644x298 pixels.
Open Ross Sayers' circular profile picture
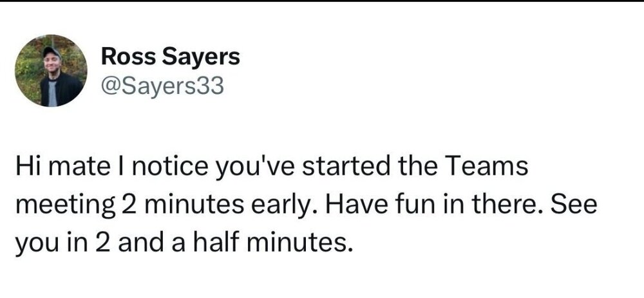[x=51, y=71]
